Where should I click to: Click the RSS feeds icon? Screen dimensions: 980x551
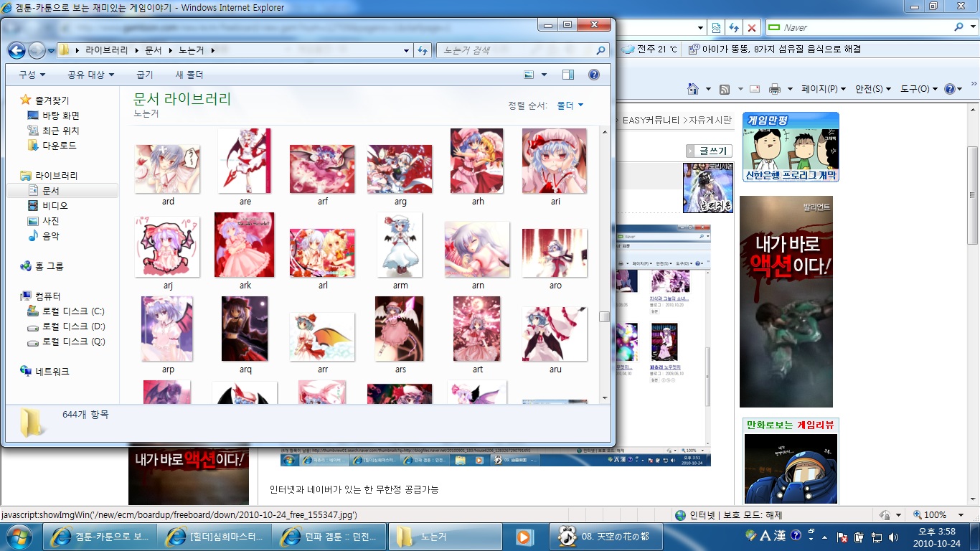[725, 89]
